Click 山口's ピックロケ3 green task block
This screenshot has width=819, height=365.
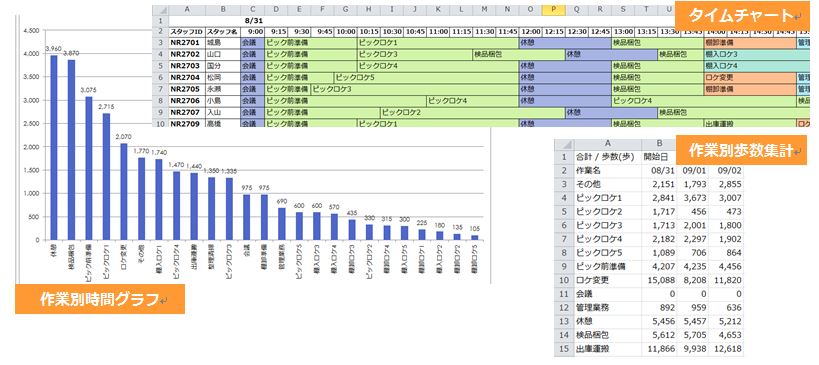click(x=415, y=54)
